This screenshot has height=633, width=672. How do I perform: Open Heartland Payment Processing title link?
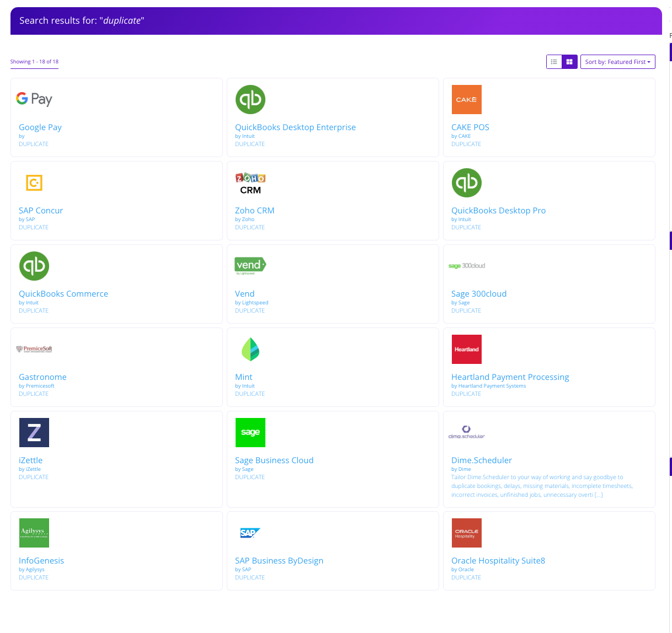(x=510, y=377)
